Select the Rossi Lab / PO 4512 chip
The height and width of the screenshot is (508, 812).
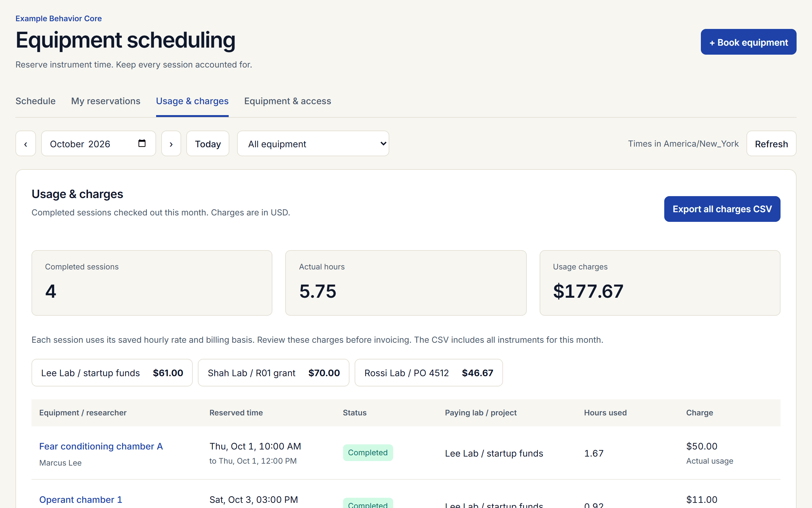pos(428,373)
